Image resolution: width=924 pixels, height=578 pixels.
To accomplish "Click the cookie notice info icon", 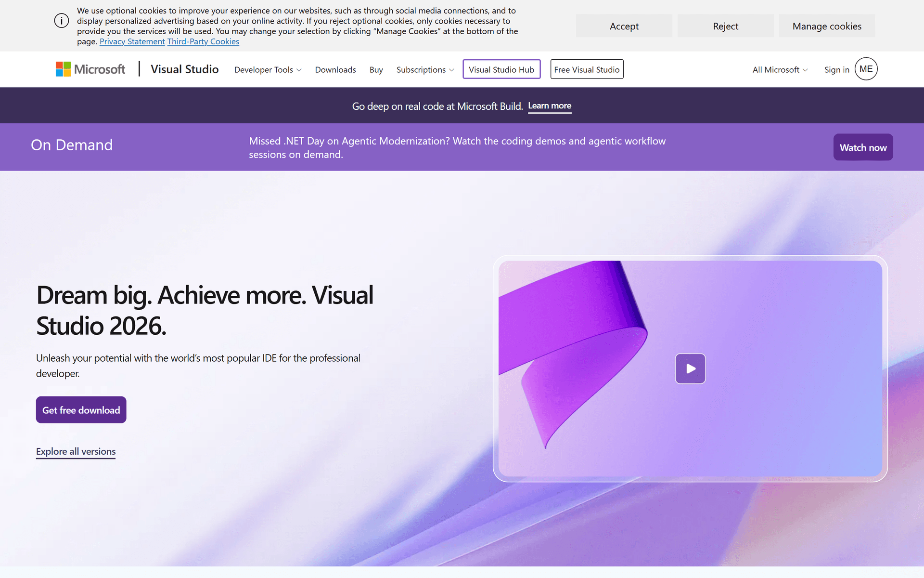I will [62, 21].
